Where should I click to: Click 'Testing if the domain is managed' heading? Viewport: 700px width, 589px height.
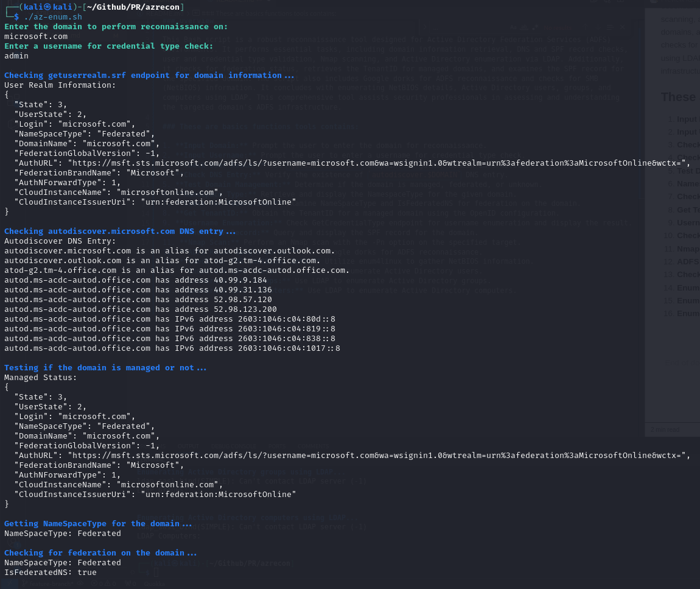[105, 368]
